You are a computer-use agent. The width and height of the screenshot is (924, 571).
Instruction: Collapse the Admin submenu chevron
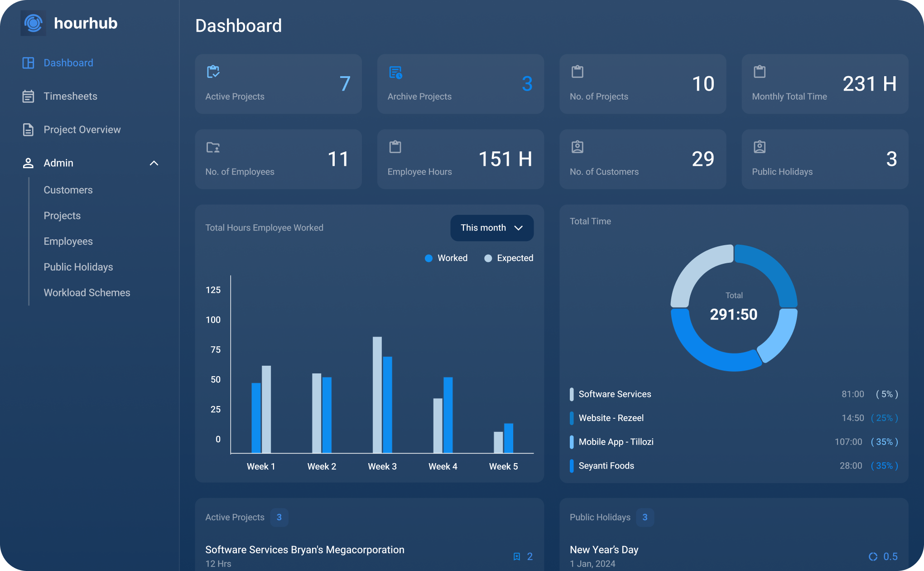point(154,163)
